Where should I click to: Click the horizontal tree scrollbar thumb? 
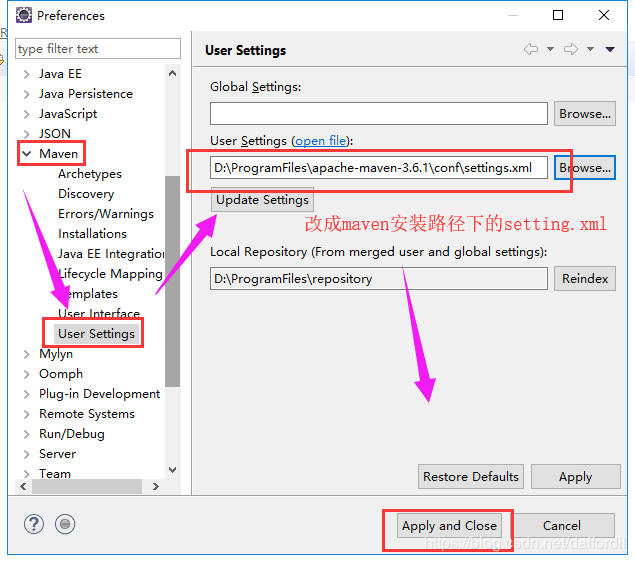point(87,486)
